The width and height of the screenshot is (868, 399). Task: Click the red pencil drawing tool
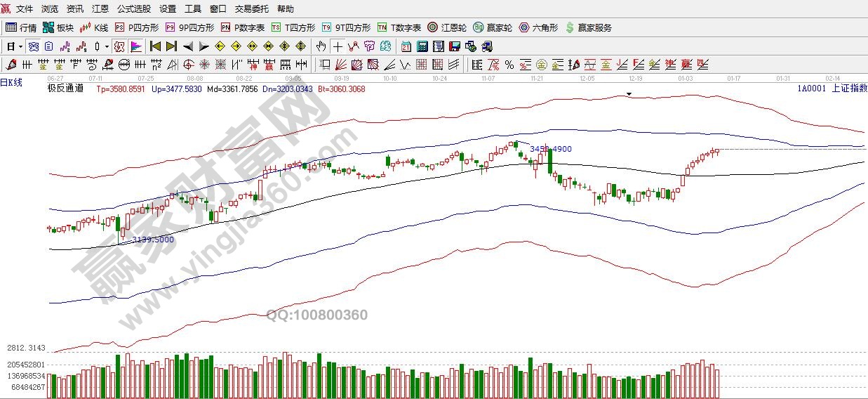point(11,65)
